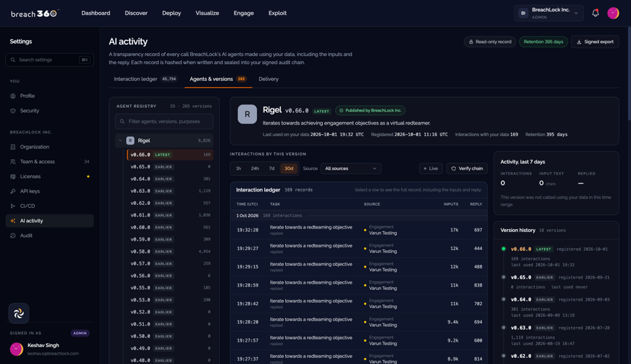Click the Team & access people icon

pos(13,162)
